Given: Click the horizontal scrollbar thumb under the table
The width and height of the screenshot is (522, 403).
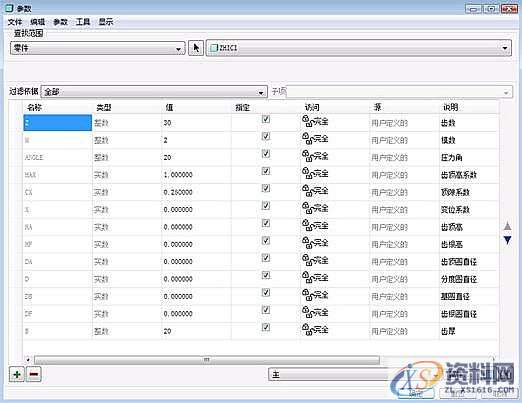Looking at the screenshot, I should pos(207,360).
